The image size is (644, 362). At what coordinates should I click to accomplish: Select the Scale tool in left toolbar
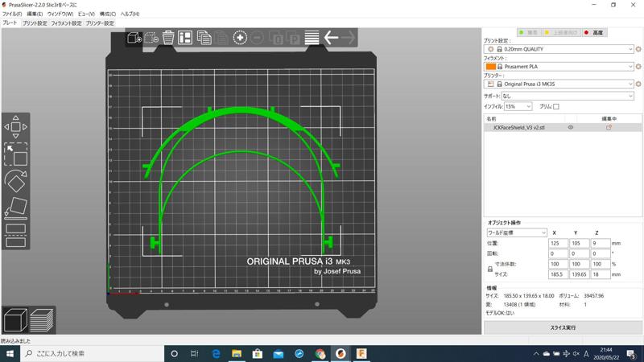tap(15, 154)
